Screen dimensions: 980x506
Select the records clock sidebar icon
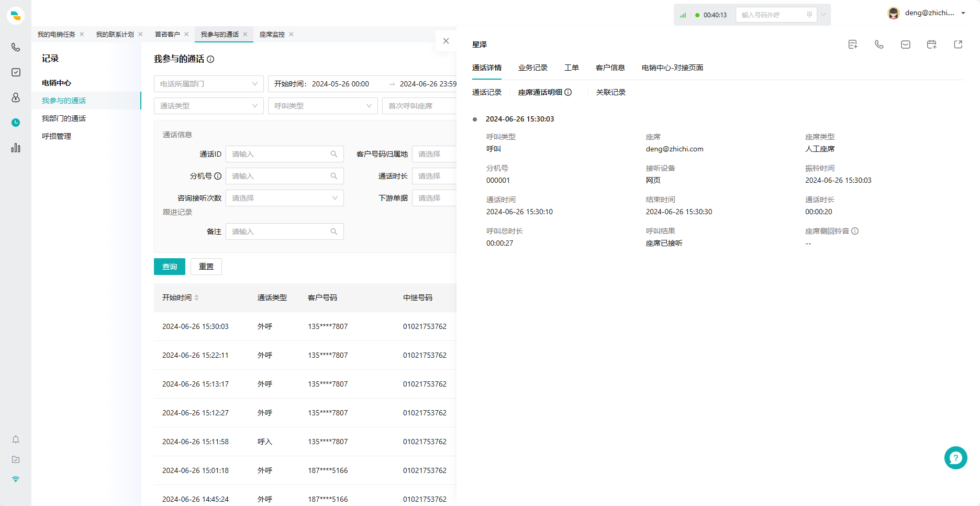pyautogui.click(x=16, y=123)
